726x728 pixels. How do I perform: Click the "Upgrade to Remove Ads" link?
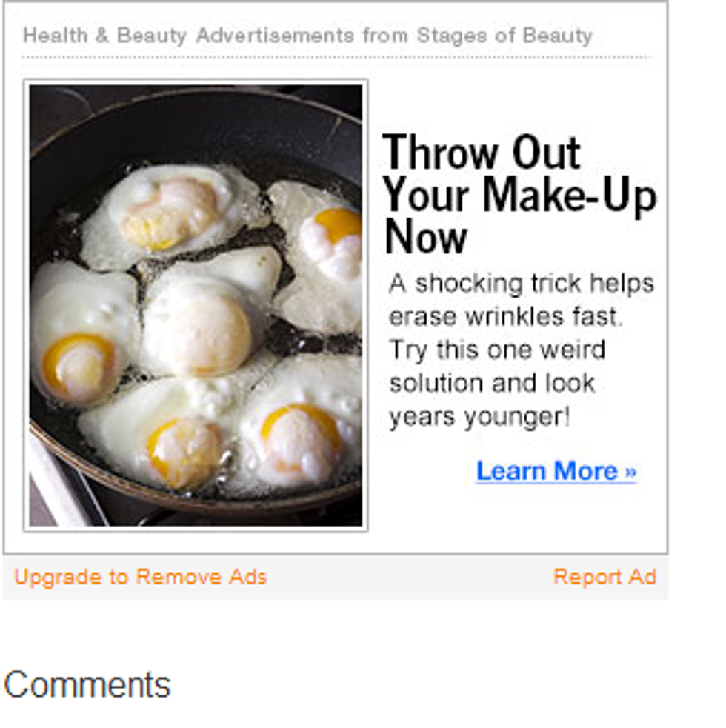coord(140,577)
